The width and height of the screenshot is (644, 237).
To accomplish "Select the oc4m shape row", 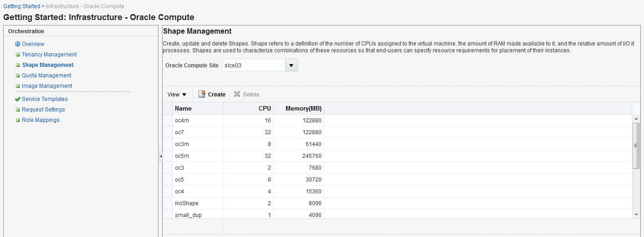I will (398, 121).
